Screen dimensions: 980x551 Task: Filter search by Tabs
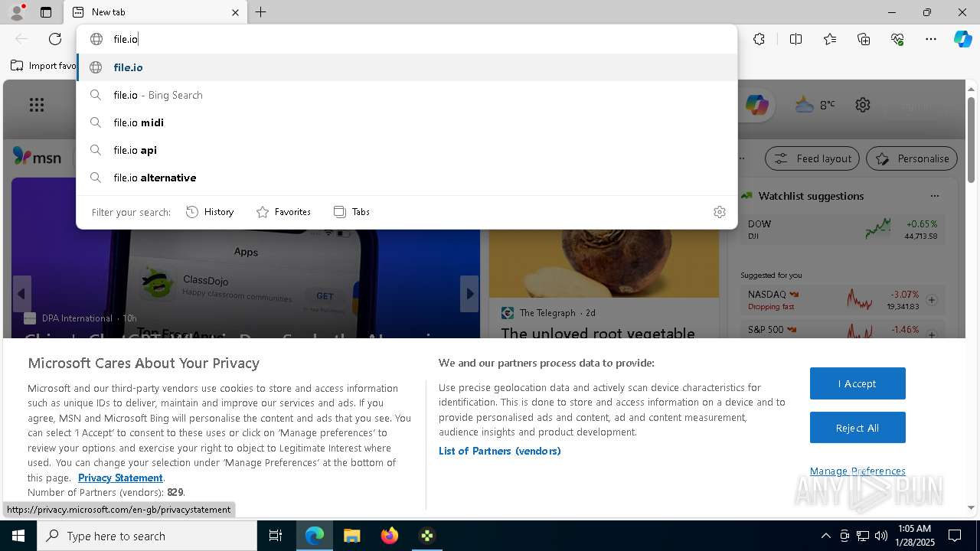point(351,212)
